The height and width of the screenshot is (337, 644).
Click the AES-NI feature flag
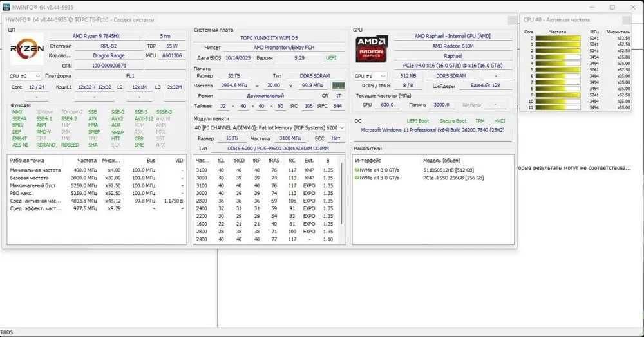pyautogui.click(x=20, y=145)
